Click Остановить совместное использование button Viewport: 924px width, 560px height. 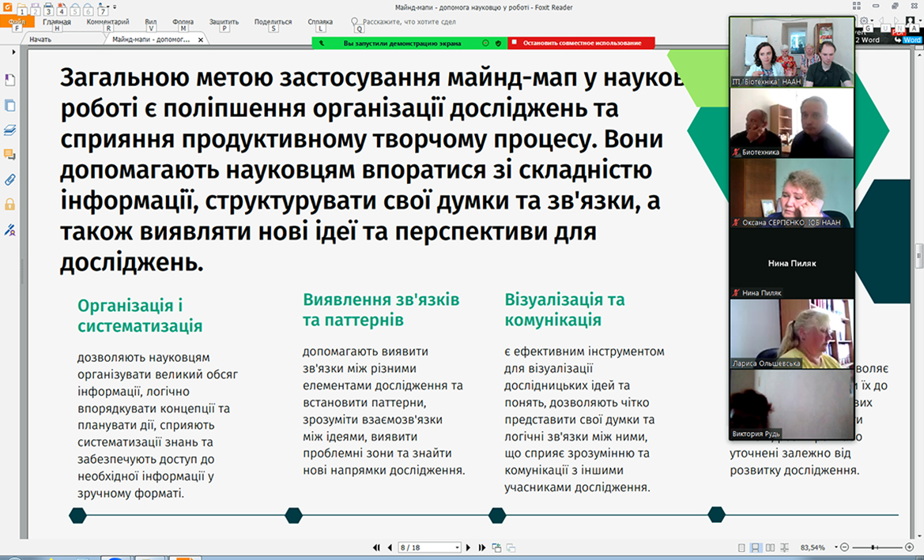coord(581,43)
